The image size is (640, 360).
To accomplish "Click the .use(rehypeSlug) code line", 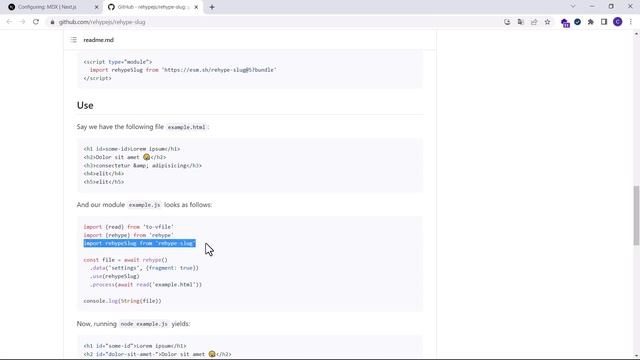I will (114, 276).
